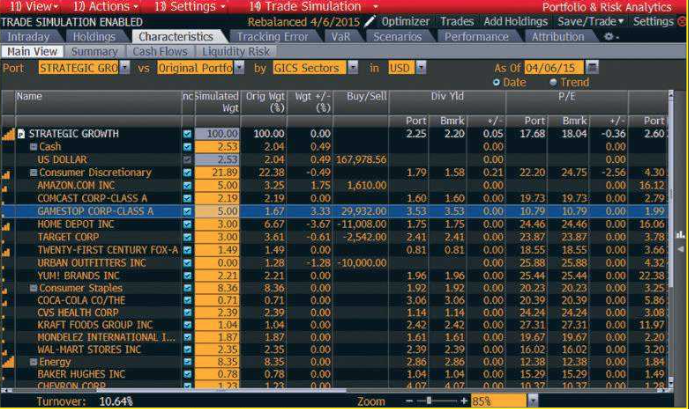The height and width of the screenshot is (409, 689).
Task: Open the View menu
Action: [x=34, y=7]
